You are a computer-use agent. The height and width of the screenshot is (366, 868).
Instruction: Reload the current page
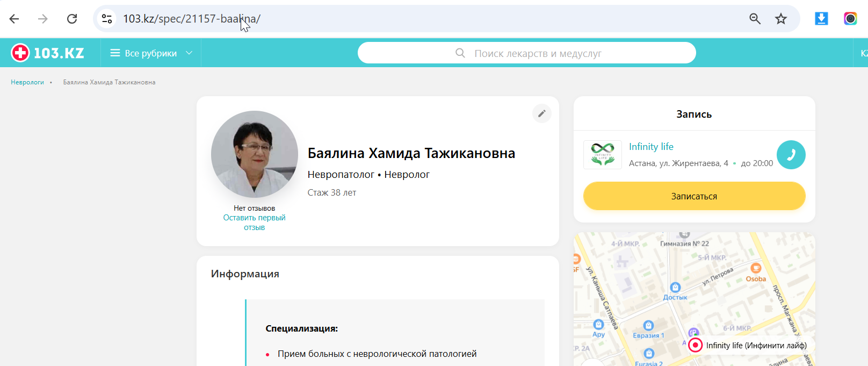72,19
